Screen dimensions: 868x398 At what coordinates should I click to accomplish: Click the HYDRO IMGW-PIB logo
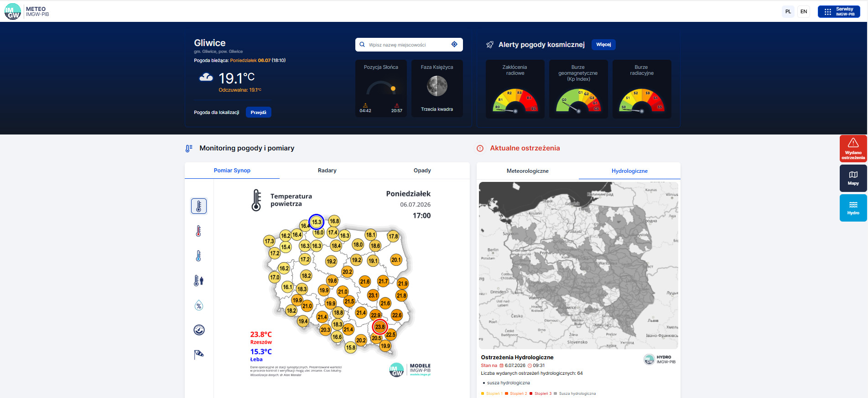pos(659,360)
